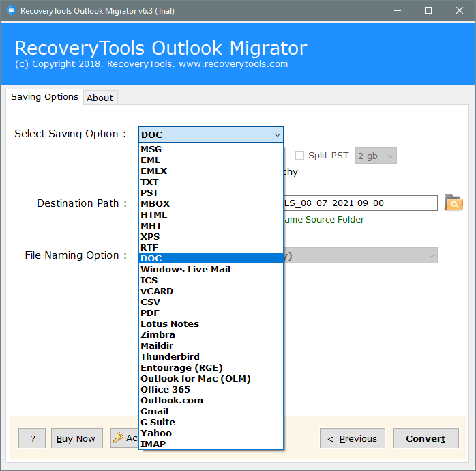Choose Windows Live Mail option
Viewport: 476px width, 471px height.
[x=211, y=270]
